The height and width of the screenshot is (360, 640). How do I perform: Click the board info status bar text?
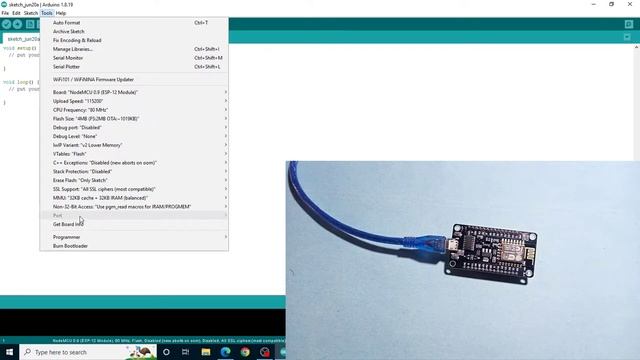click(x=168, y=340)
